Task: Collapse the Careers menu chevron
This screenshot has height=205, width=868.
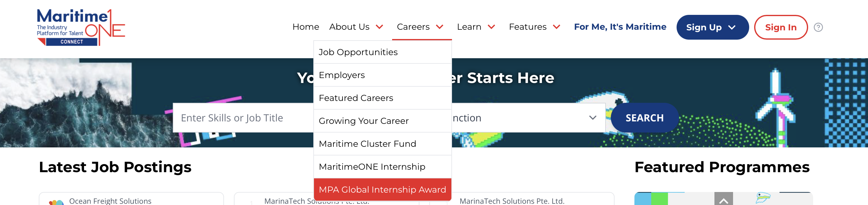Action: click(x=439, y=27)
